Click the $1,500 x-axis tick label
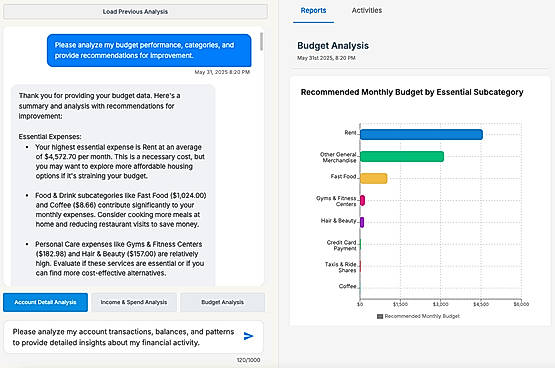 click(x=400, y=304)
